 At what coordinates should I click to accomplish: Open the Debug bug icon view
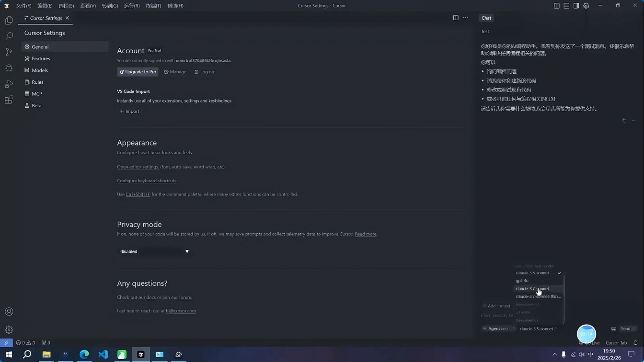pyautogui.click(x=9, y=68)
